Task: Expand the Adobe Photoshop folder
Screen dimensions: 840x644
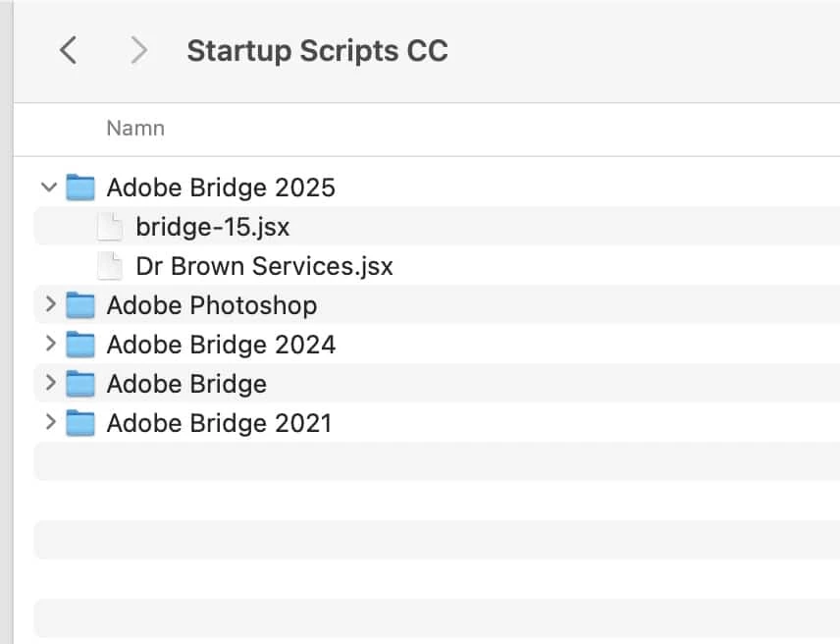Action: [x=50, y=305]
